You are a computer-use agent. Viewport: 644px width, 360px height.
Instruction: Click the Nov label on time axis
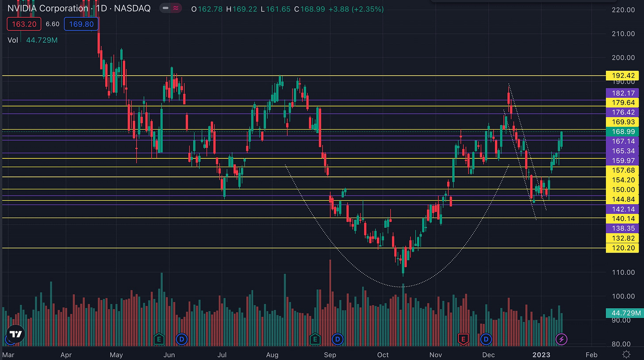[436, 355]
